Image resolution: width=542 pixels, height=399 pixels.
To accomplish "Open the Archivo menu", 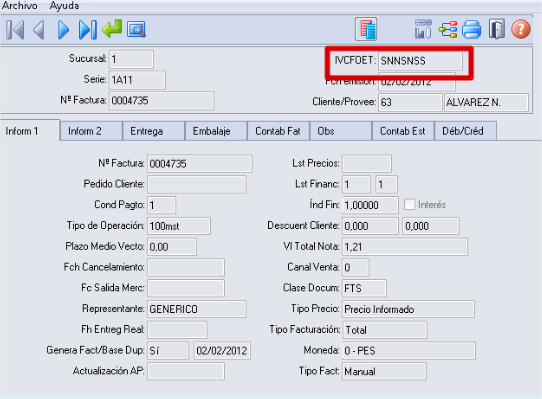I will pos(19,6).
